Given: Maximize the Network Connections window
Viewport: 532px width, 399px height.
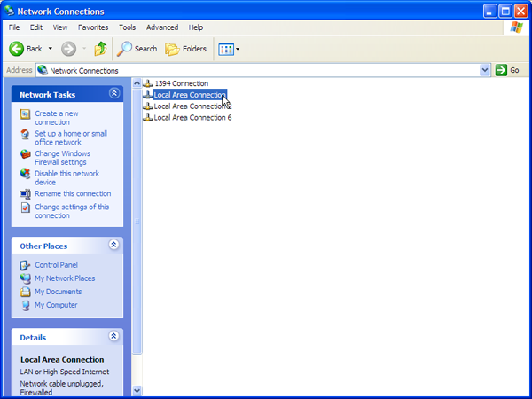Looking at the screenshot, I should click(x=505, y=12).
